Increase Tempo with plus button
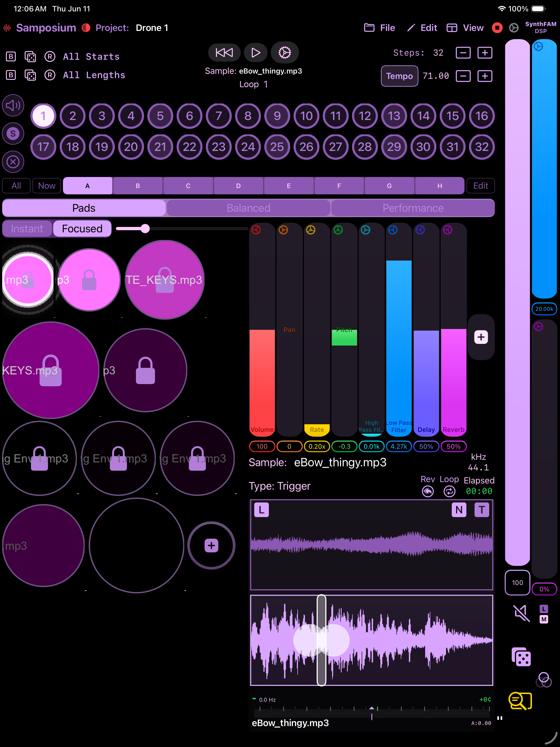The image size is (560, 747). click(485, 76)
